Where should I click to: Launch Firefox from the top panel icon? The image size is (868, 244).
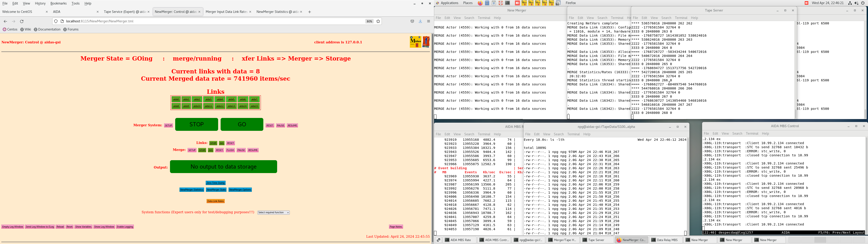[x=480, y=3]
